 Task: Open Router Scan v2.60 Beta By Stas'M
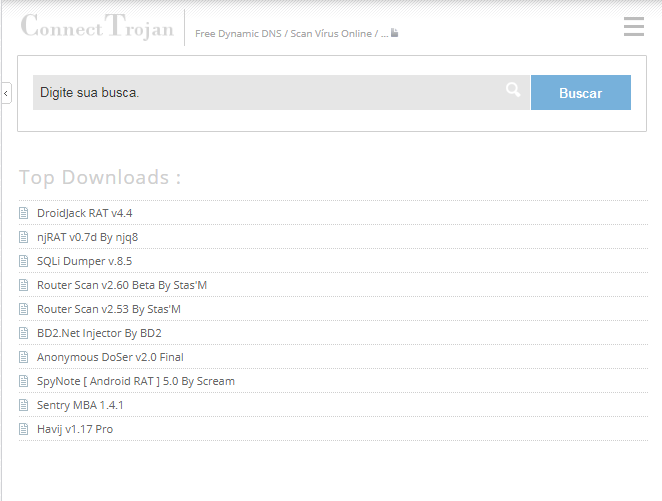(x=122, y=285)
